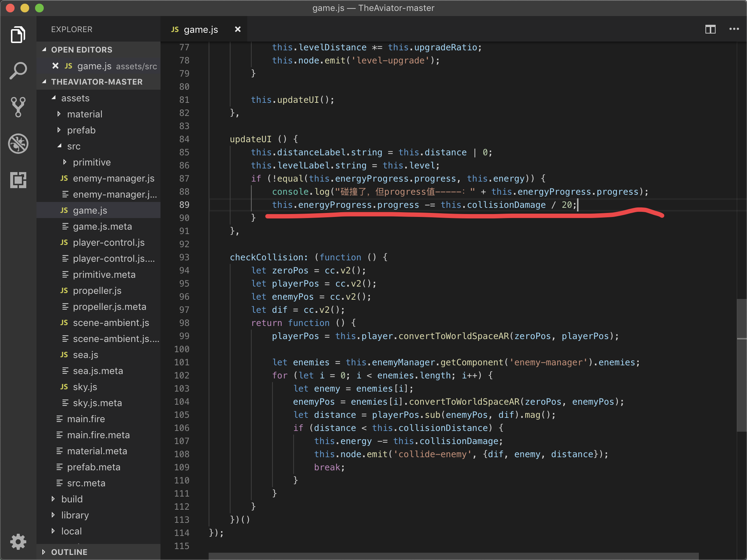Open enemy-manager.js in the explorer
This screenshot has height=560, width=747.
click(113, 178)
